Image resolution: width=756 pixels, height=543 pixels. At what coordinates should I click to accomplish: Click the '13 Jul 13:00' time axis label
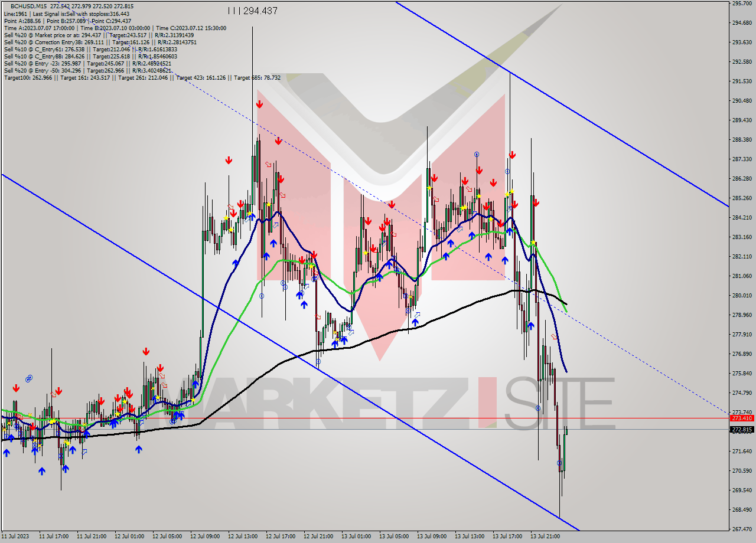470,537
